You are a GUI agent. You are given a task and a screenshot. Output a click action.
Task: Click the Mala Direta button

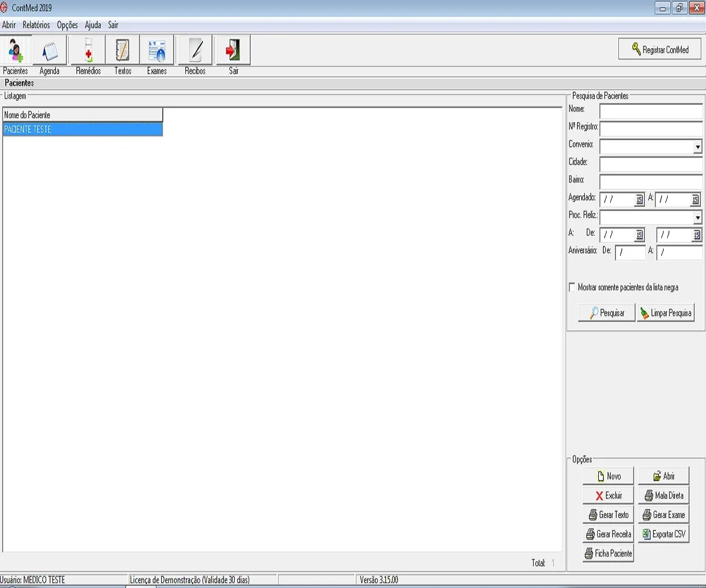(x=664, y=496)
